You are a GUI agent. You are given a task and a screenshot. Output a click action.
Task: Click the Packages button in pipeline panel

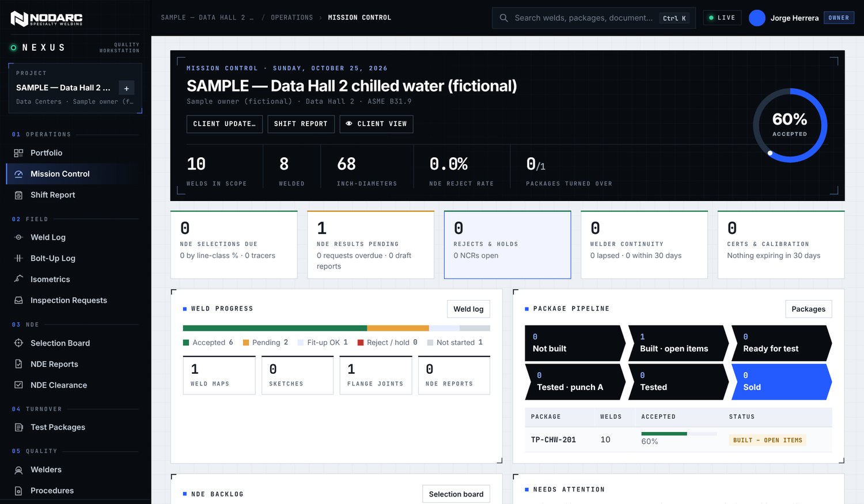(808, 309)
